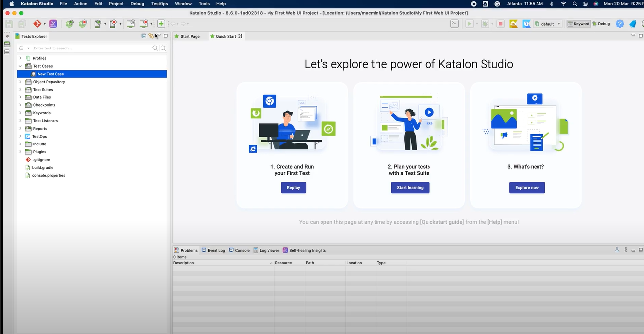The height and width of the screenshot is (334, 644).
Task: Click the advanced search icon
Action: tap(163, 48)
